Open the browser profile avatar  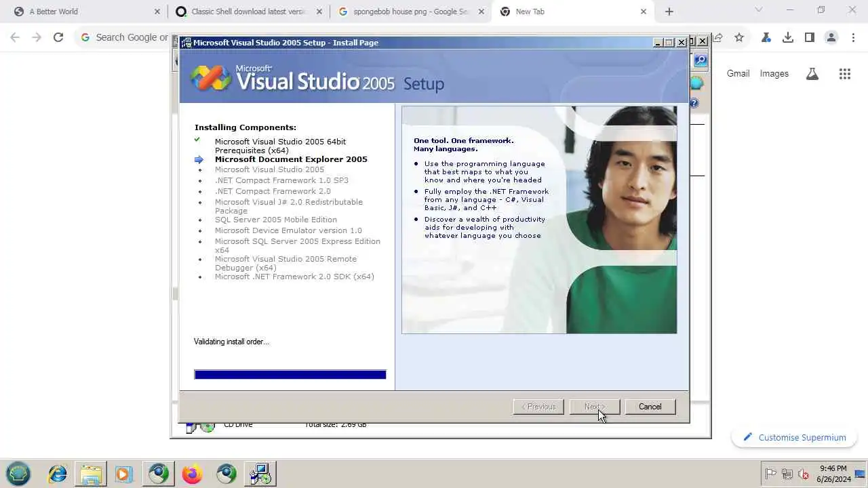pos(831,37)
